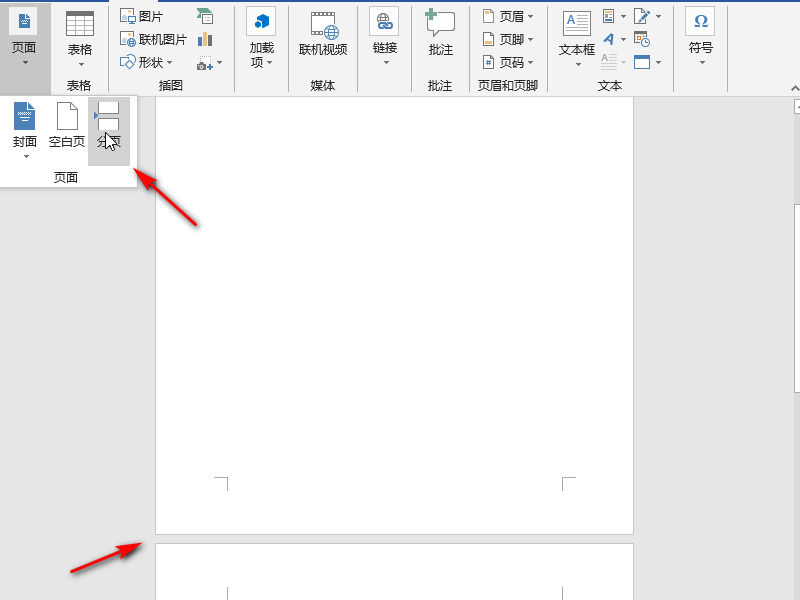This screenshot has width=800, height=600.
Task: Insert a Table (表格)
Action: pos(80,39)
